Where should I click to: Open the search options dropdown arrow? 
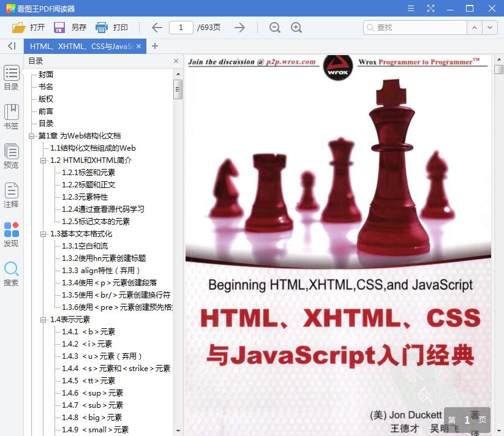(x=489, y=27)
